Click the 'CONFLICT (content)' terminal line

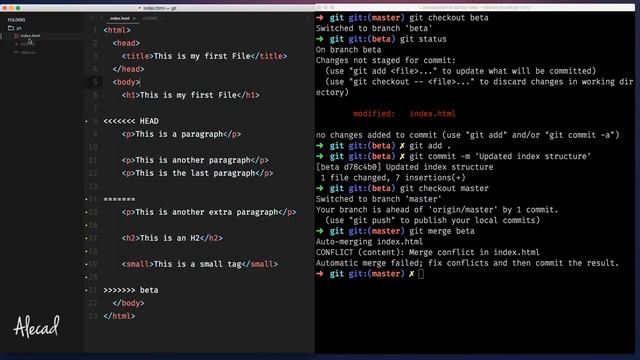pyautogui.click(x=427, y=252)
